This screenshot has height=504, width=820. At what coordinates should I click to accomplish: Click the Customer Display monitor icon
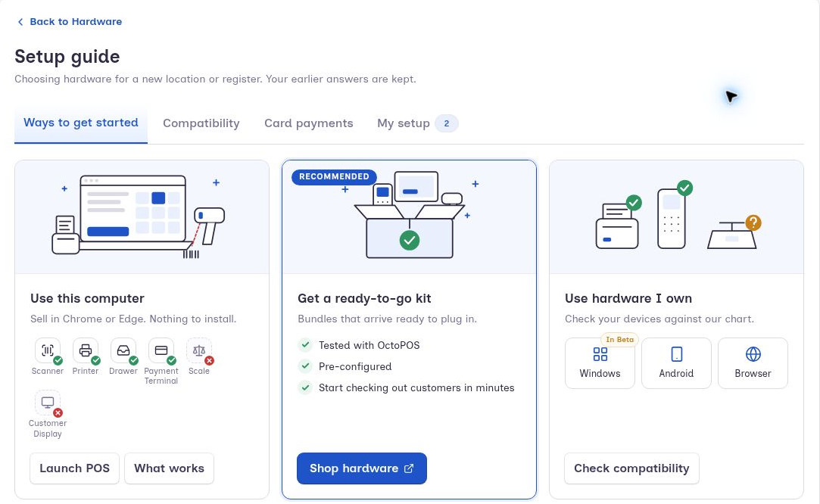click(x=48, y=403)
